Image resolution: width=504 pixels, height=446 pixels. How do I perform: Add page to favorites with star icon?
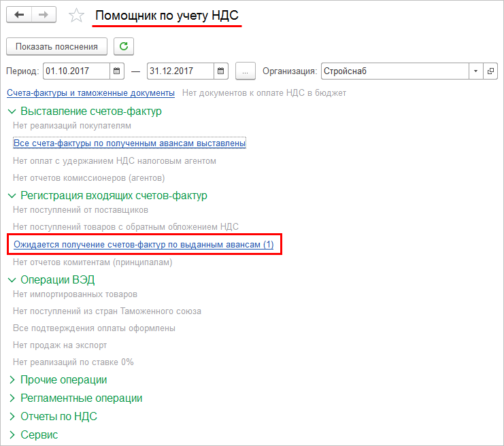(x=77, y=16)
